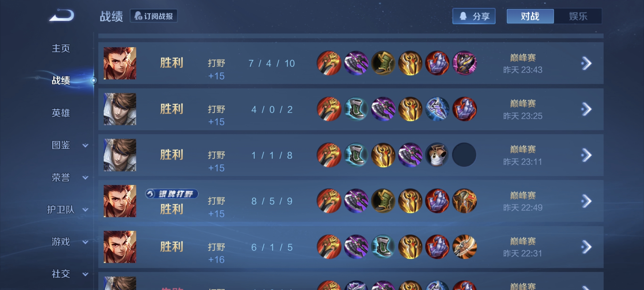644x290 pixels.
Task: Switch to 娱乐 entertainment mode
Action: [578, 16]
